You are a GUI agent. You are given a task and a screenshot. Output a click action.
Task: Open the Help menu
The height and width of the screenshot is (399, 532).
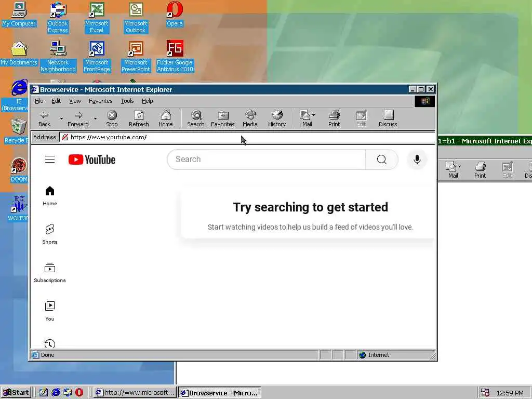pyautogui.click(x=147, y=101)
